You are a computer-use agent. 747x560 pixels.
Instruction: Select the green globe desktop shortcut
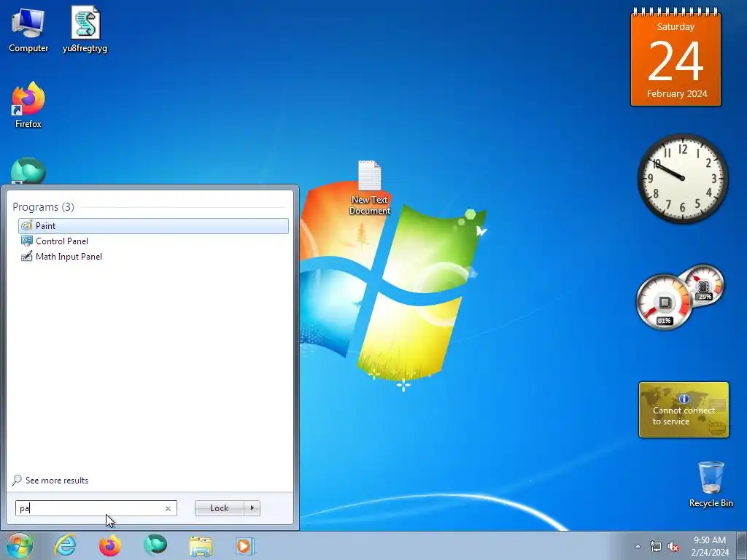[28, 171]
